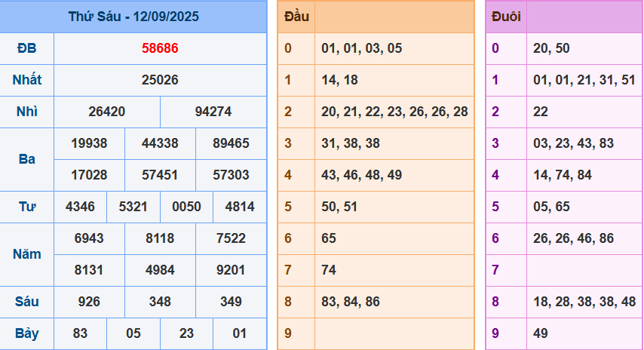Click third prize number 17028
644x350 pixels.
89,174
